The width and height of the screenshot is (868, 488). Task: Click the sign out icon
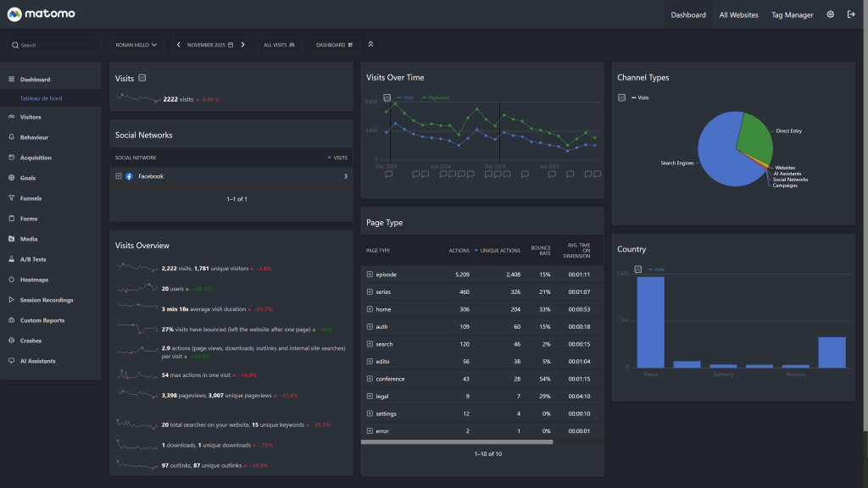click(851, 14)
